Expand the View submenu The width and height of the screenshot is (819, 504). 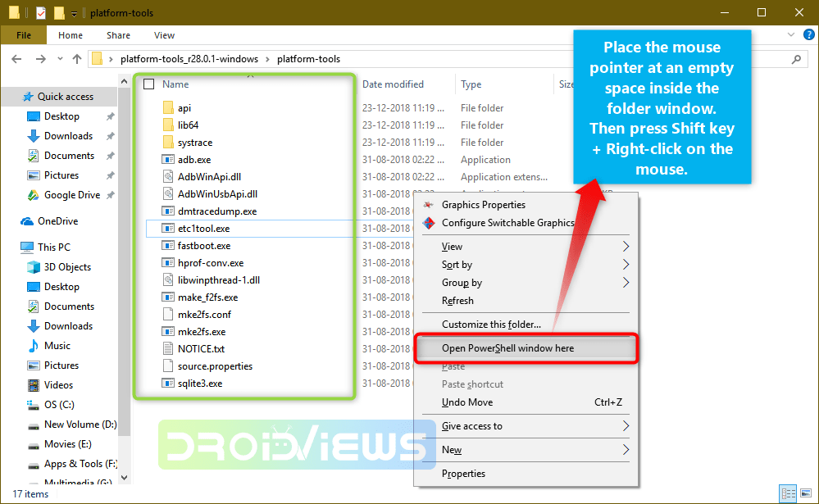tap(626, 247)
